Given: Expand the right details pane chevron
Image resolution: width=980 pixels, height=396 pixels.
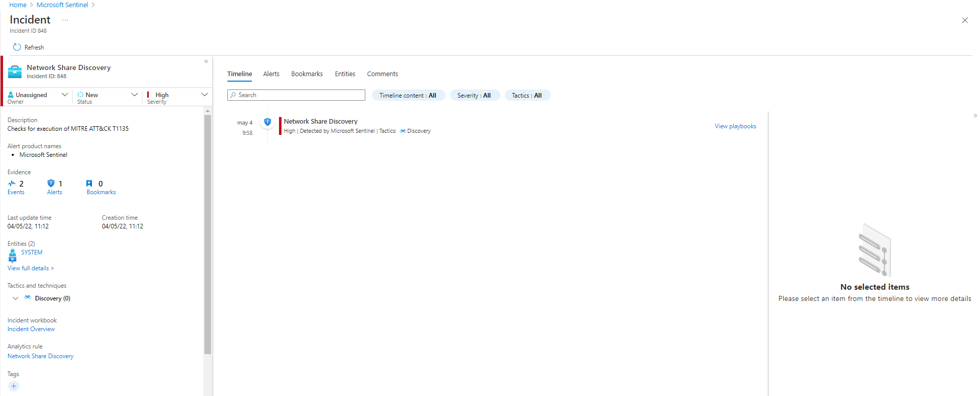Looking at the screenshot, I should point(975,116).
